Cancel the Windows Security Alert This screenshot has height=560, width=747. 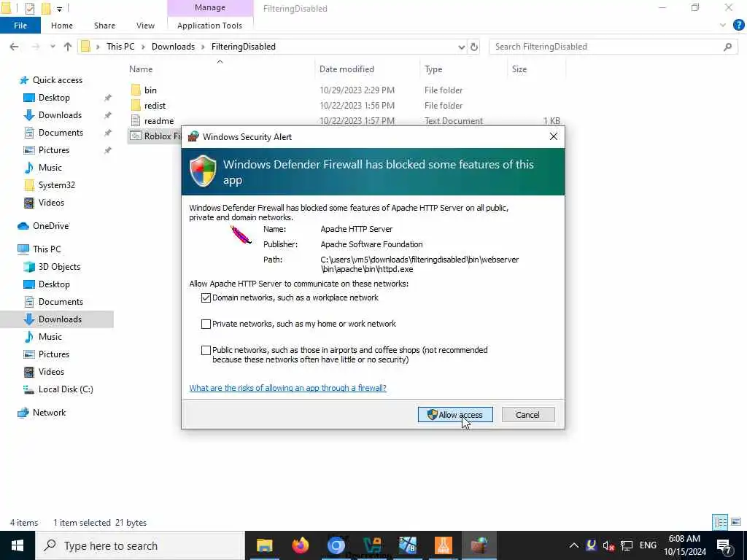click(528, 415)
